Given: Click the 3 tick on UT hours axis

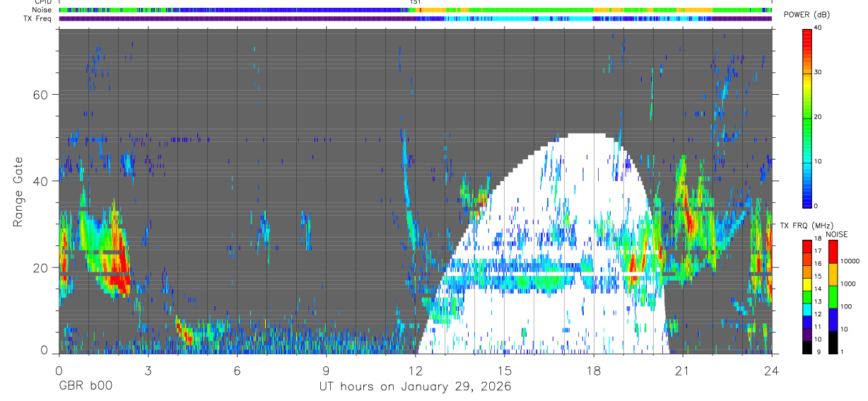Looking at the screenshot, I should pos(148,370).
